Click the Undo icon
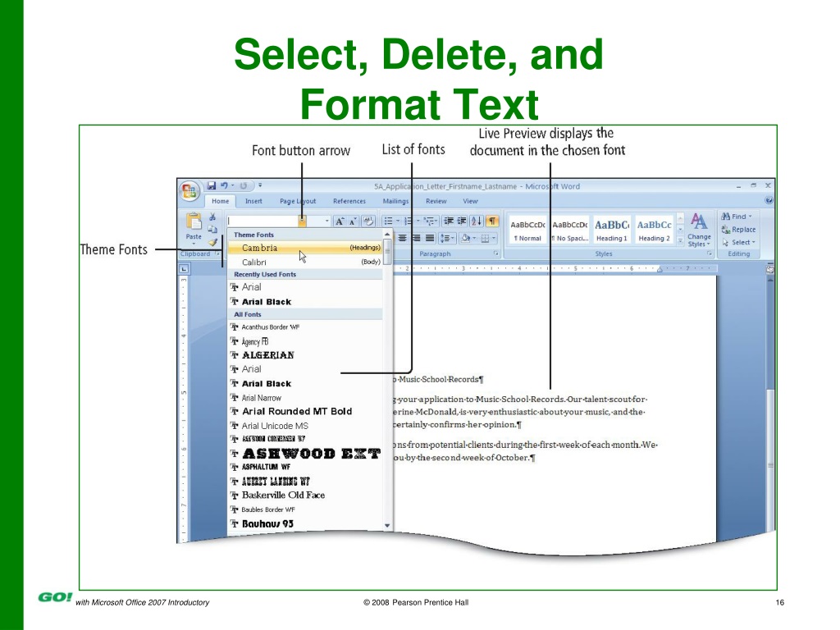This screenshot has width=840, height=630. tap(224, 186)
